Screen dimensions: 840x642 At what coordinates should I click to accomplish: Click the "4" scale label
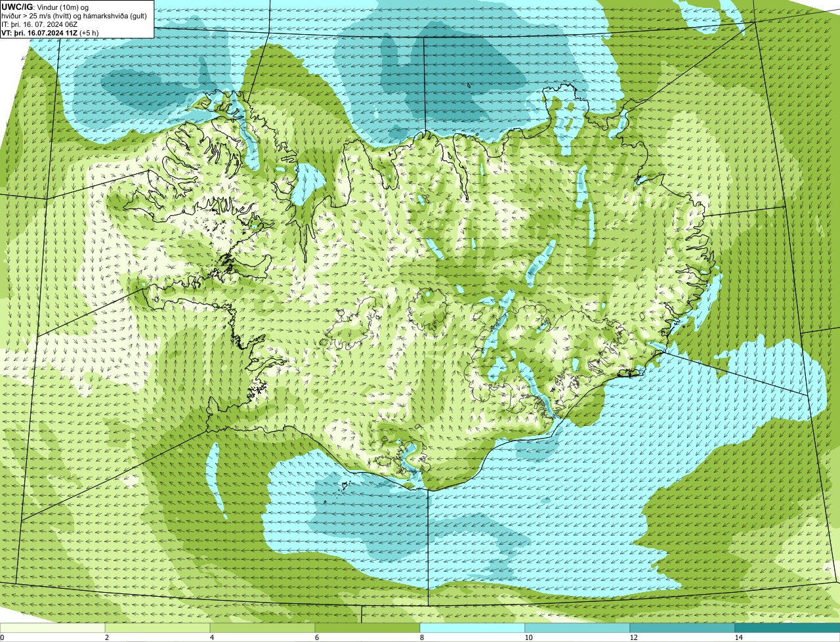pos(211,637)
